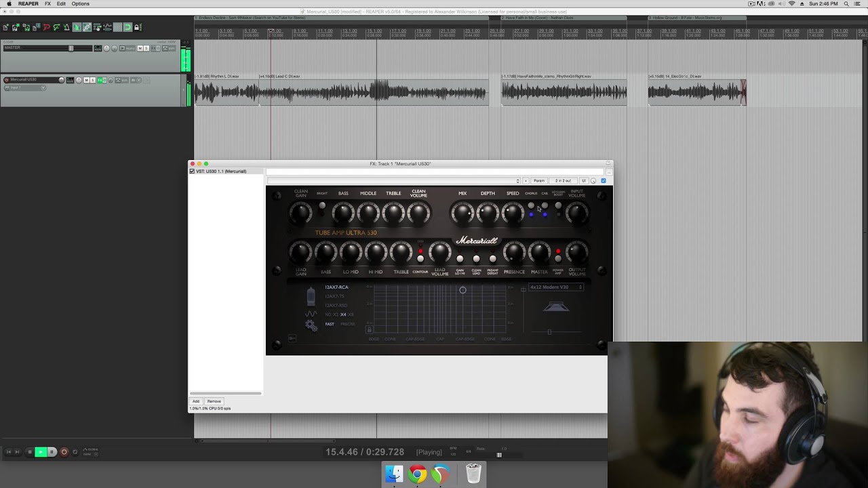The image size is (868, 488).
Task: Toggle the Metronome toolbar icon
Action: pyautogui.click(x=67, y=27)
